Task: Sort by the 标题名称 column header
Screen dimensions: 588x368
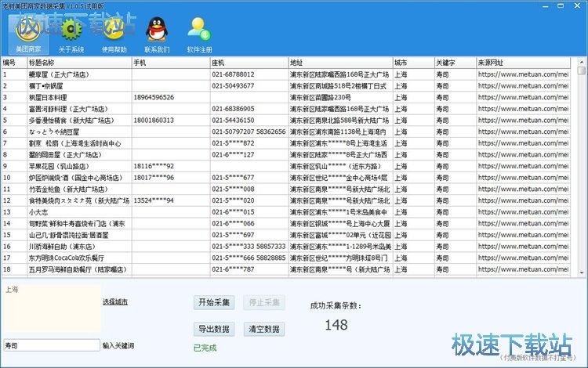Action: [x=79, y=63]
